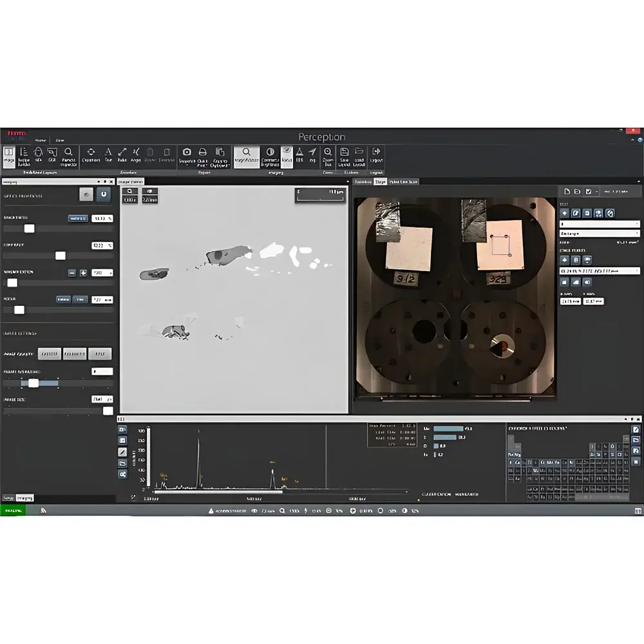Select tab left of Stage tab

coord(363,182)
